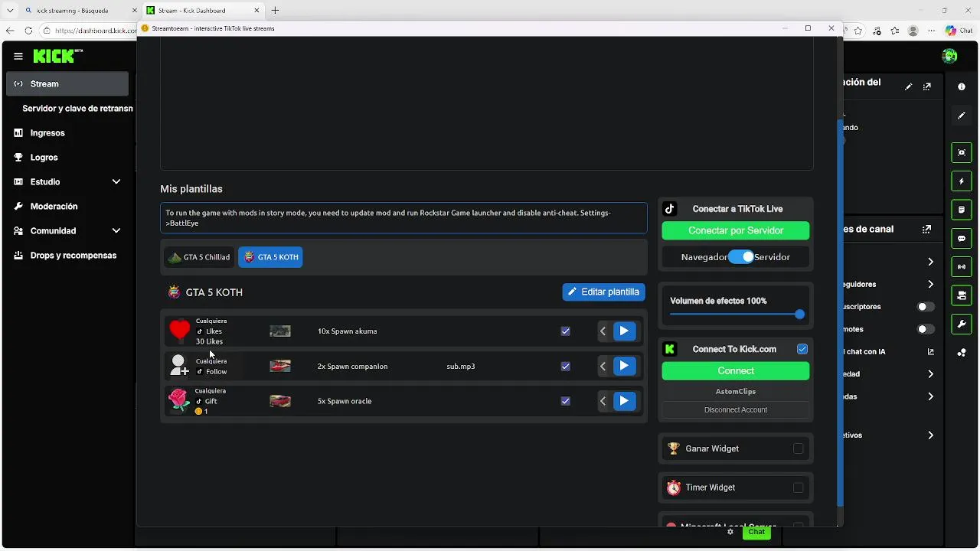Pop out the Kick stream info panel
This screenshot has width=980, height=551.
[x=927, y=87]
